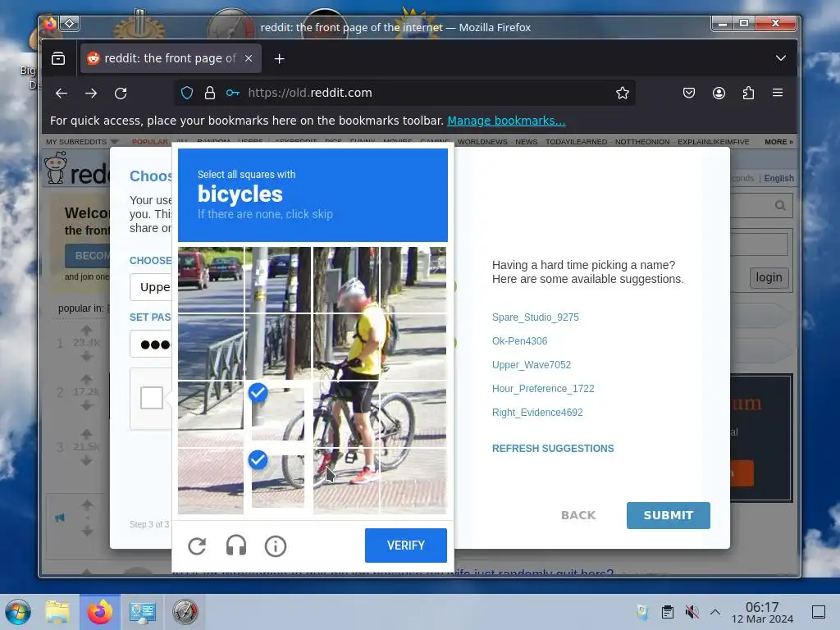Choose suggested name Upper_Wave7052
The width and height of the screenshot is (840, 630).
pos(532,365)
